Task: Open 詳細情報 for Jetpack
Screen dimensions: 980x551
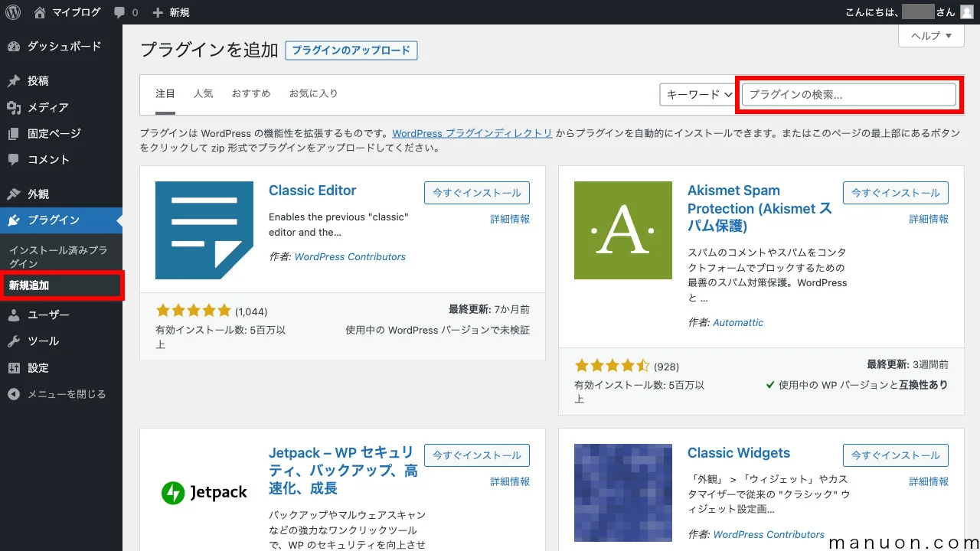Action: pyautogui.click(x=510, y=481)
